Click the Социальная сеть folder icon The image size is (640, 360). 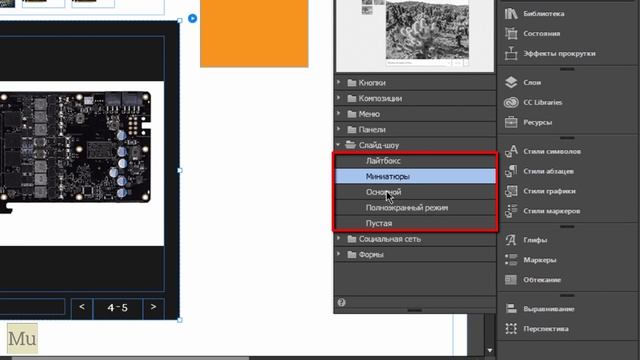point(352,239)
